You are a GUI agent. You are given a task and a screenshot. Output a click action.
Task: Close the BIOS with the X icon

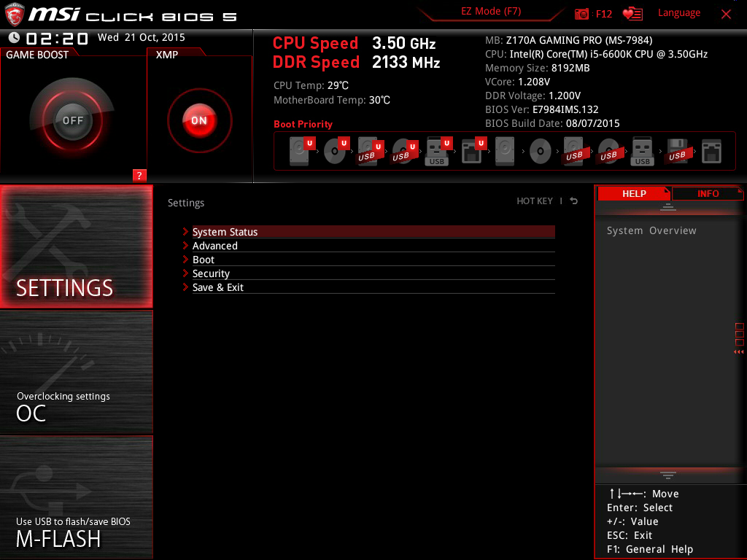coord(726,14)
